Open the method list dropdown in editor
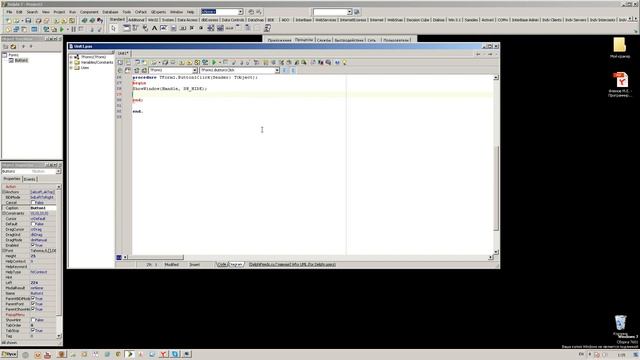The image size is (640, 360). point(277,70)
